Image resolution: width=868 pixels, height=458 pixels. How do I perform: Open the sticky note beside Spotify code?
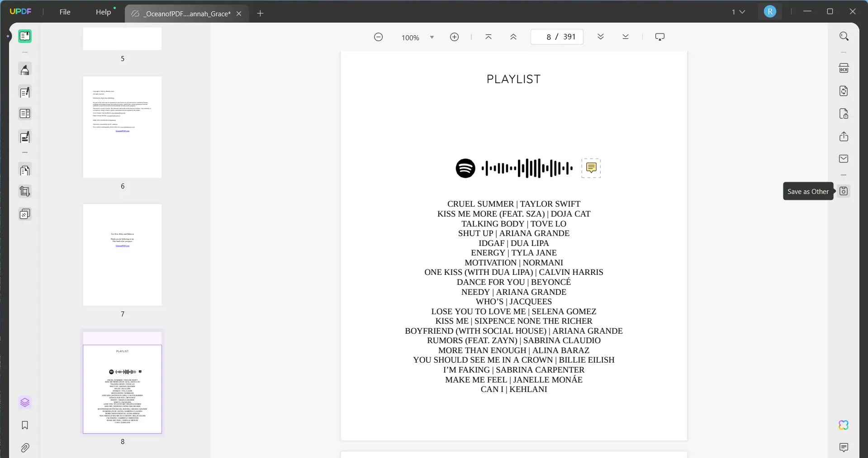point(591,168)
